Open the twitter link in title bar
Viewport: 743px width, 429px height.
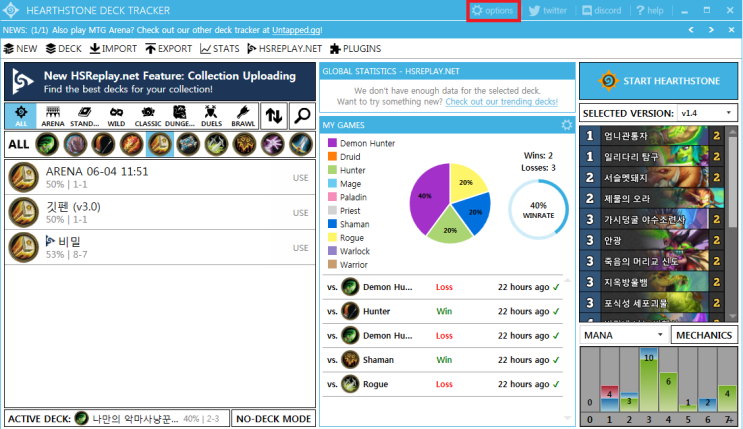(x=548, y=10)
